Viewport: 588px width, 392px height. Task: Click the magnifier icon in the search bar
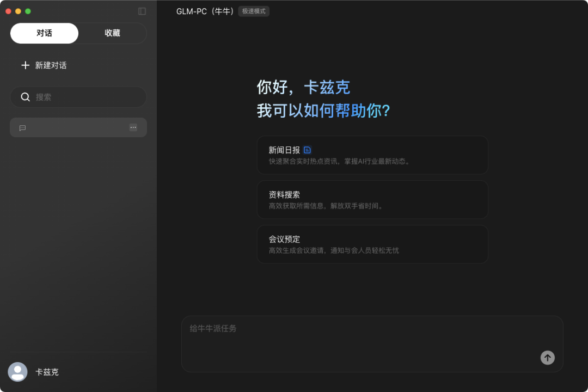point(25,97)
